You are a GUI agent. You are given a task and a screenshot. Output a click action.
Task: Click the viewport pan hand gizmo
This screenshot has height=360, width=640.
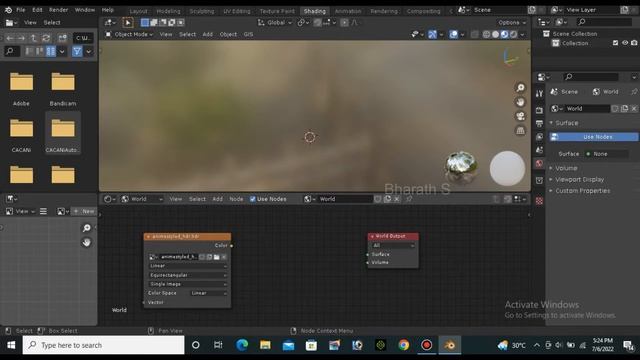(520, 102)
